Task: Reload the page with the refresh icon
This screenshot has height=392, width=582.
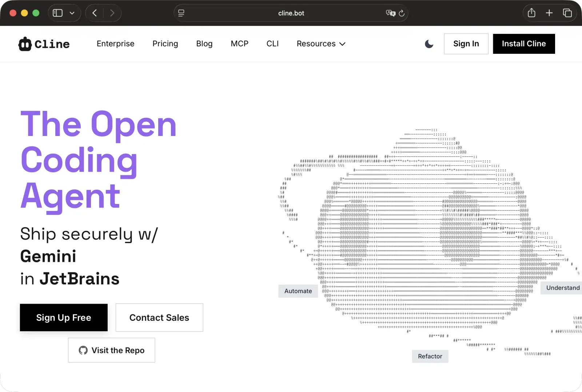Action: pos(402,13)
